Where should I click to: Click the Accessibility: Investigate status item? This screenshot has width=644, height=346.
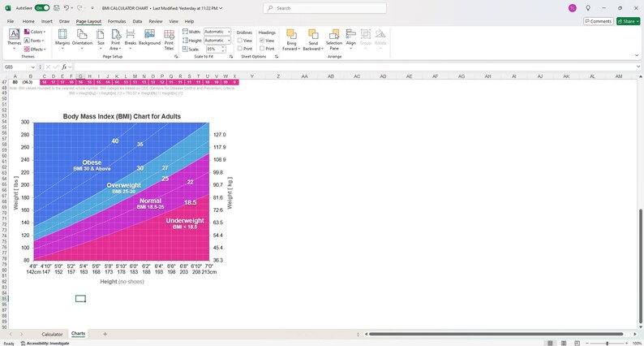pyautogui.click(x=45, y=343)
